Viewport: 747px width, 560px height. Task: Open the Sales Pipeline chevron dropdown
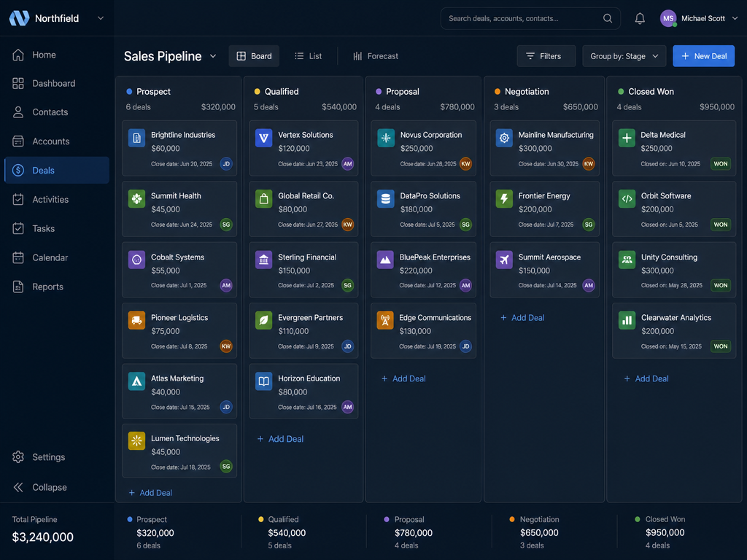(x=213, y=56)
